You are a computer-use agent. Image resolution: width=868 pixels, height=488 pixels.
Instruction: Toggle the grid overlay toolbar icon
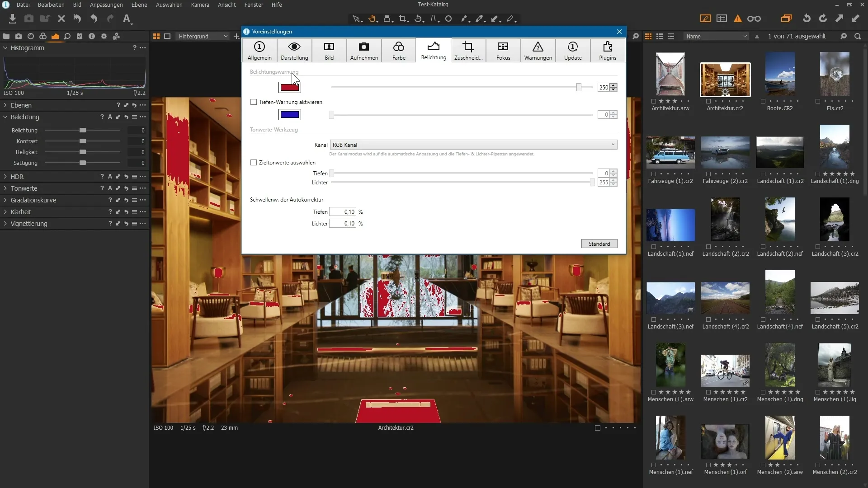click(x=722, y=19)
